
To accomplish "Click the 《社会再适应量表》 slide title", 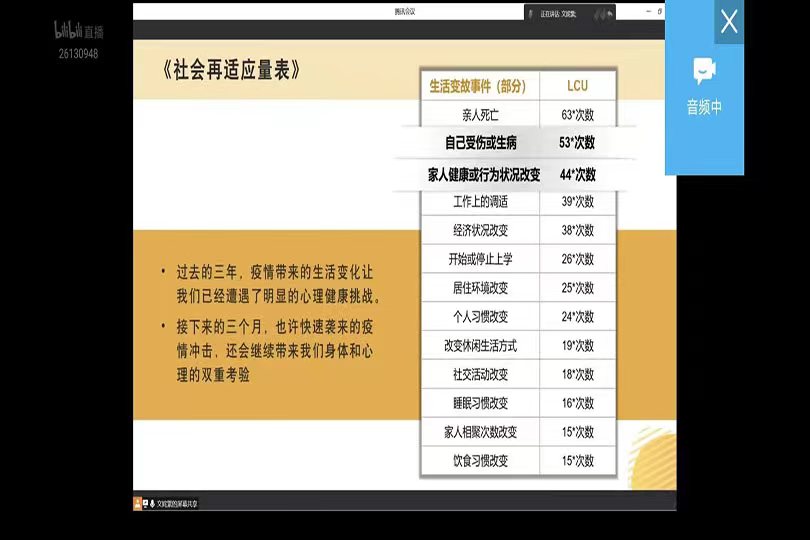I will tap(230, 71).
